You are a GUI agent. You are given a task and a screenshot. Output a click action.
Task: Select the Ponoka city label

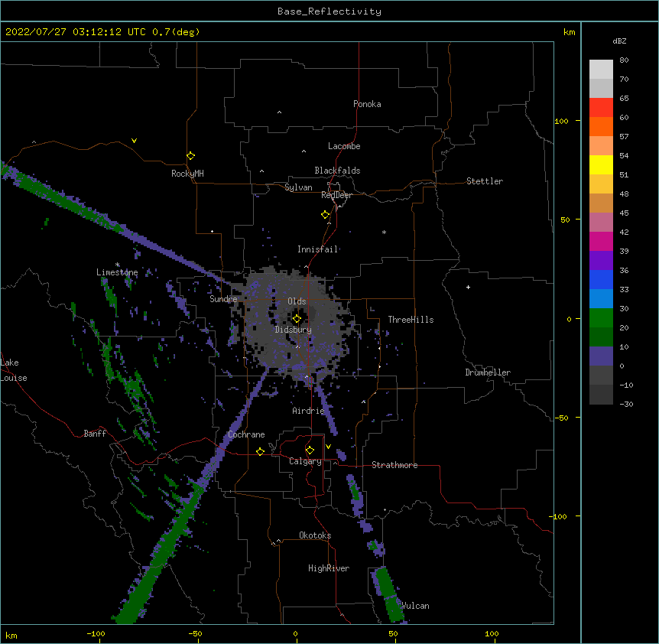coord(367,104)
